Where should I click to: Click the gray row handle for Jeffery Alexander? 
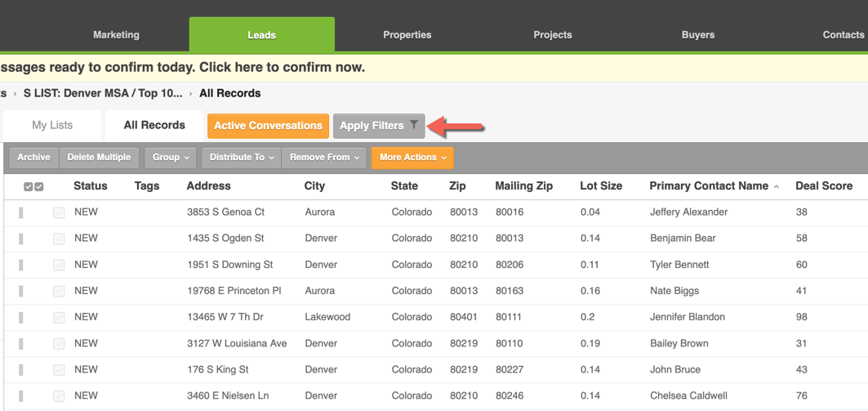pyautogui.click(x=21, y=212)
